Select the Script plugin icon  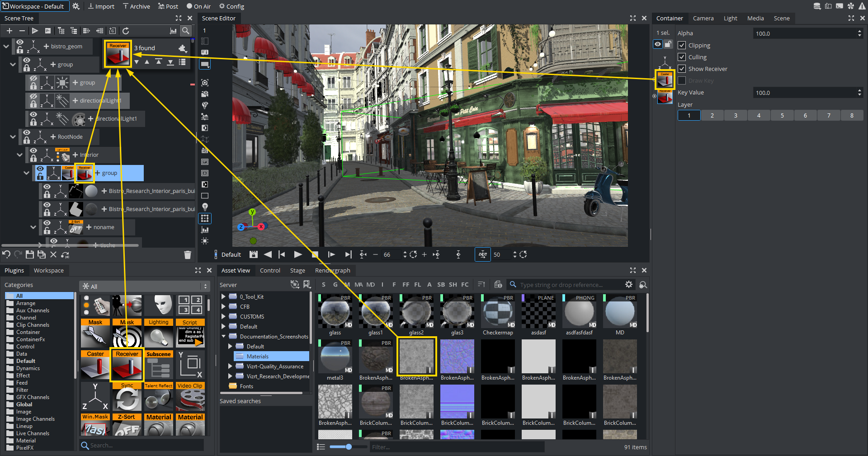(190, 333)
